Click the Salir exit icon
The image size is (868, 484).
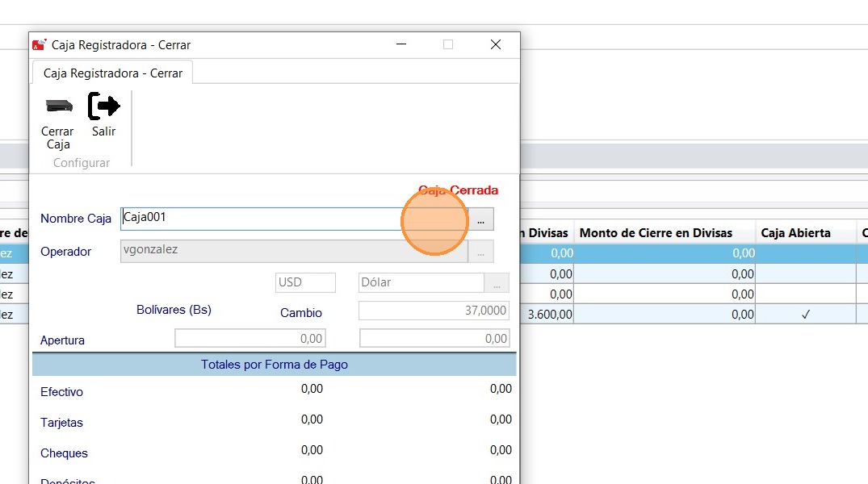tap(103, 106)
